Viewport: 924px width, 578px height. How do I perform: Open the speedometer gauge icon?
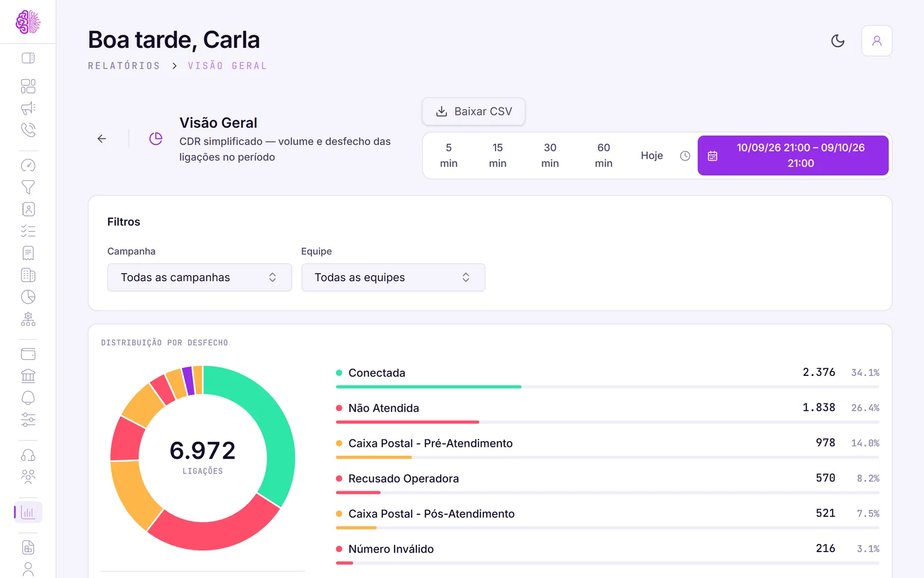28,166
